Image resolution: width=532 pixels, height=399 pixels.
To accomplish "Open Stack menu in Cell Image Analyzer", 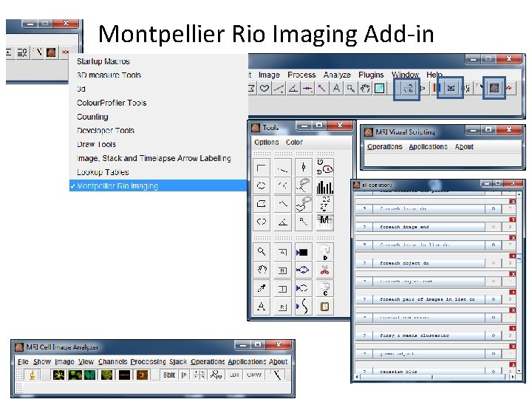I will 178,361.
